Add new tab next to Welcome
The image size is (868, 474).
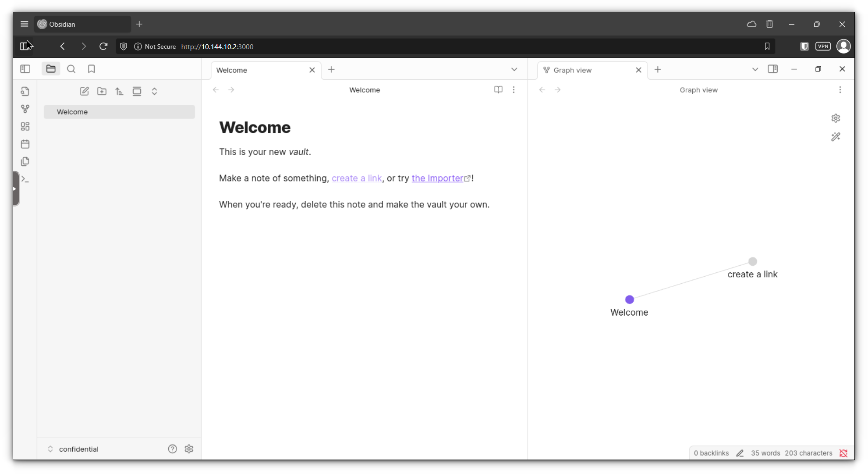coord(331,69)
